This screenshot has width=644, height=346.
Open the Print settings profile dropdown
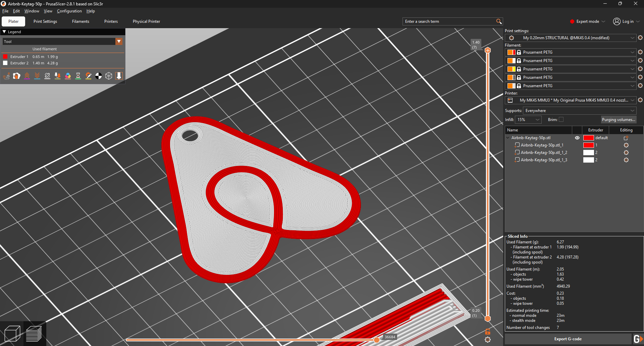click(x=570, y=38)
